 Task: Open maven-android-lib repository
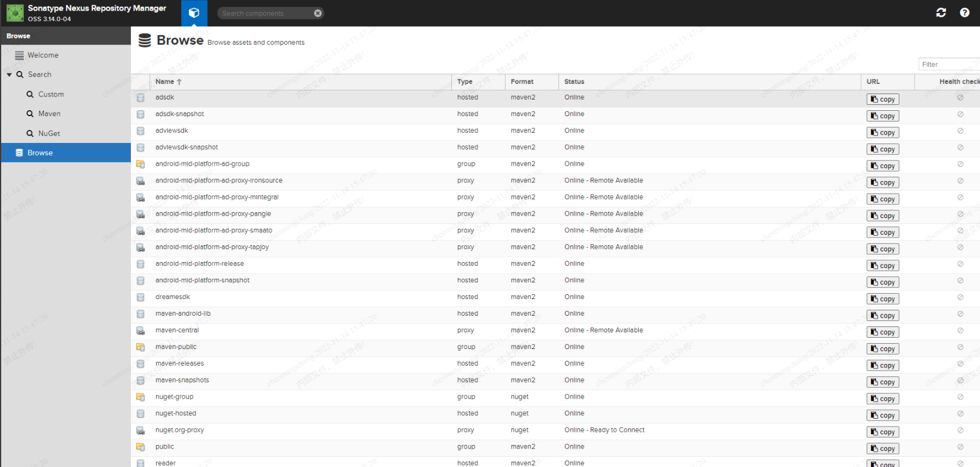(555, 314)
